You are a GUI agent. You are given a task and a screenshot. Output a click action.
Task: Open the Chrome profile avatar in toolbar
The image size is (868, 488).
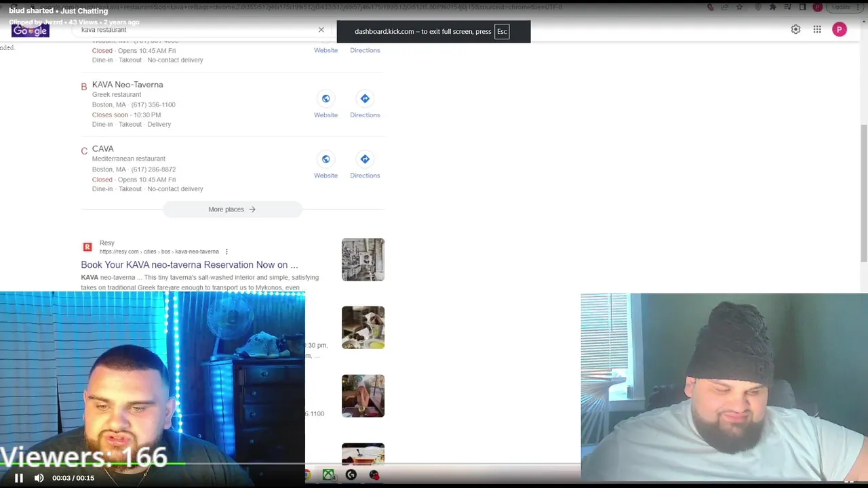point(817,7)
